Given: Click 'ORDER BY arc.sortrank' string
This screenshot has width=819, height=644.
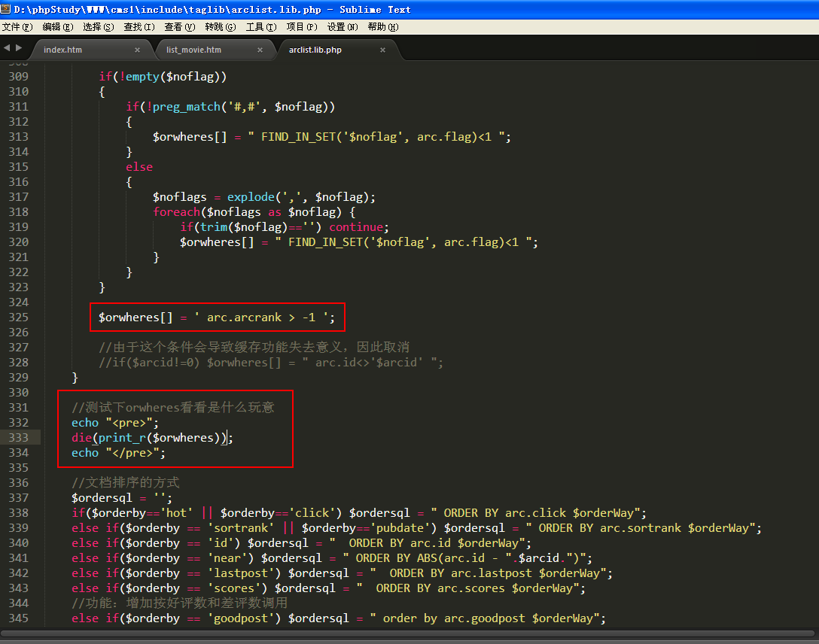Looking at the screenshot, I should pos(641,528).
